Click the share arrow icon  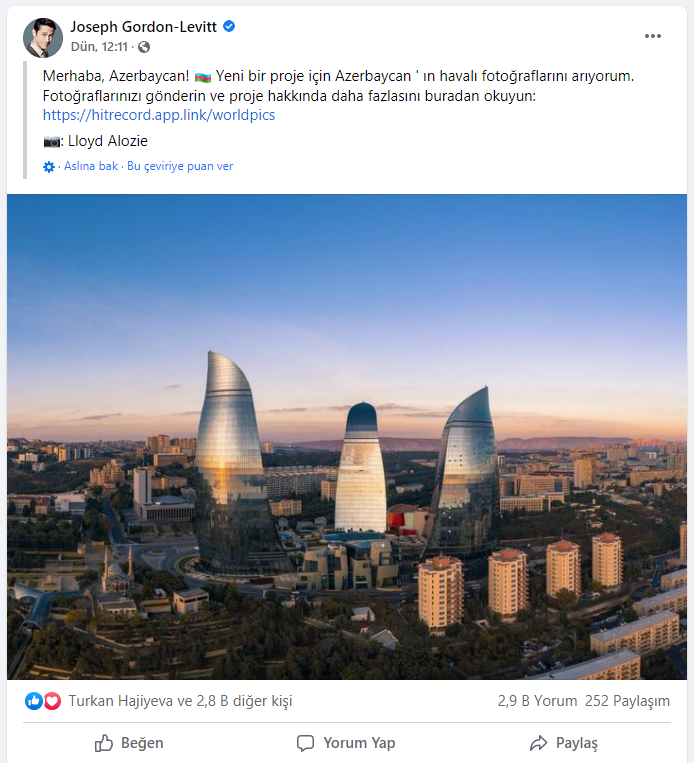[538, 743]
